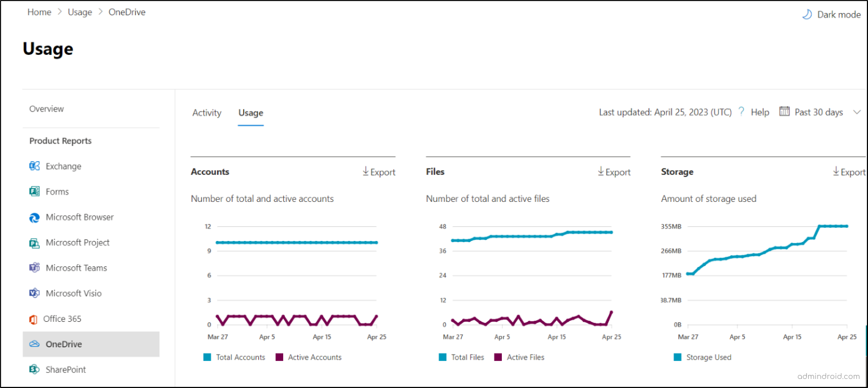Click the Microsoft Visio icon
868x388 pixels.
click(34, 293)
